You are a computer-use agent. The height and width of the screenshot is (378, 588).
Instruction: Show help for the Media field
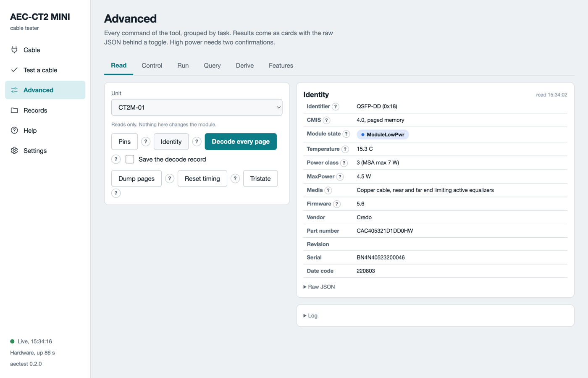[328, 190]
